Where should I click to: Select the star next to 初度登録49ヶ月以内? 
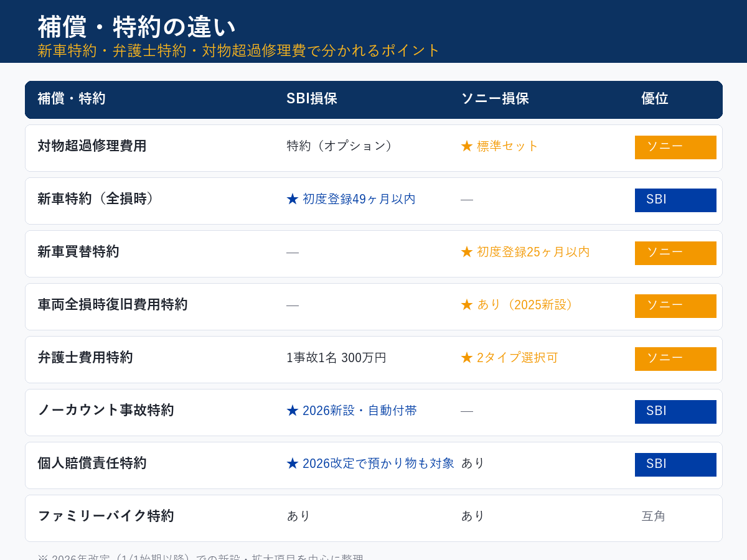291,199
